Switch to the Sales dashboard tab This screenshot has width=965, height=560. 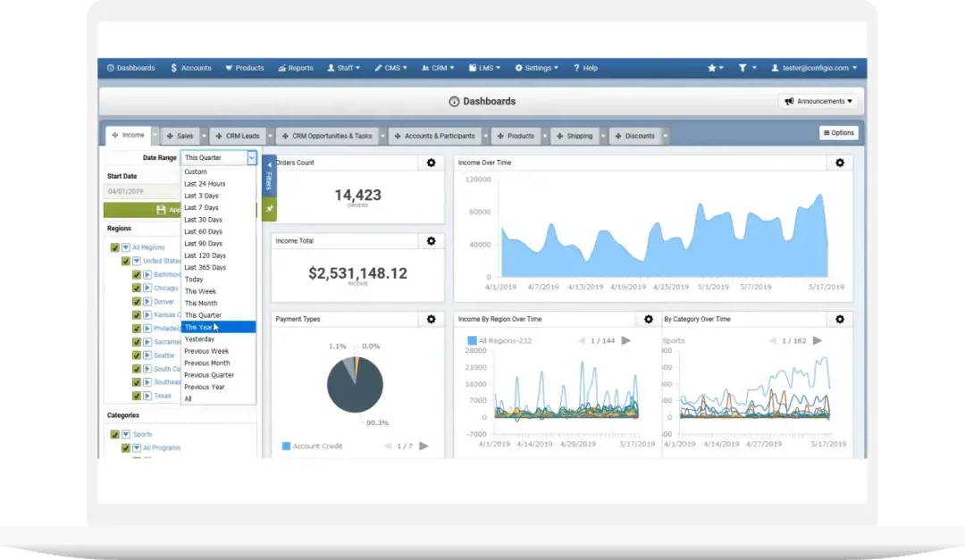[180, 136]
